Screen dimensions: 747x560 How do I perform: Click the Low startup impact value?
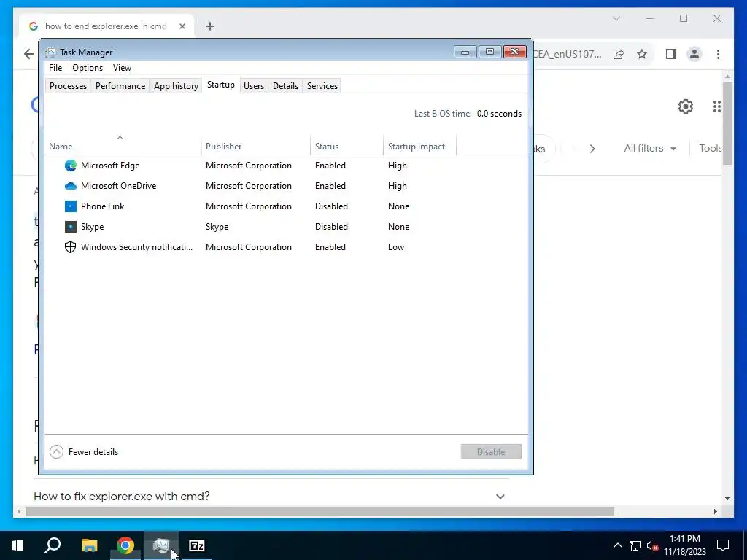396,247
